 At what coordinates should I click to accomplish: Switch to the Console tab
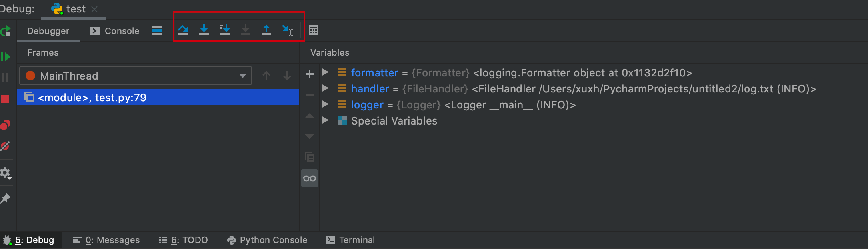(115, 31)
